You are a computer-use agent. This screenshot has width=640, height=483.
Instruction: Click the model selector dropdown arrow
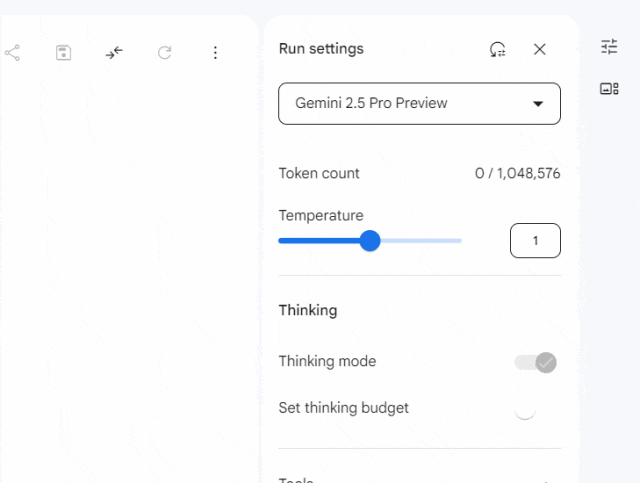click(x=538, y=104)
